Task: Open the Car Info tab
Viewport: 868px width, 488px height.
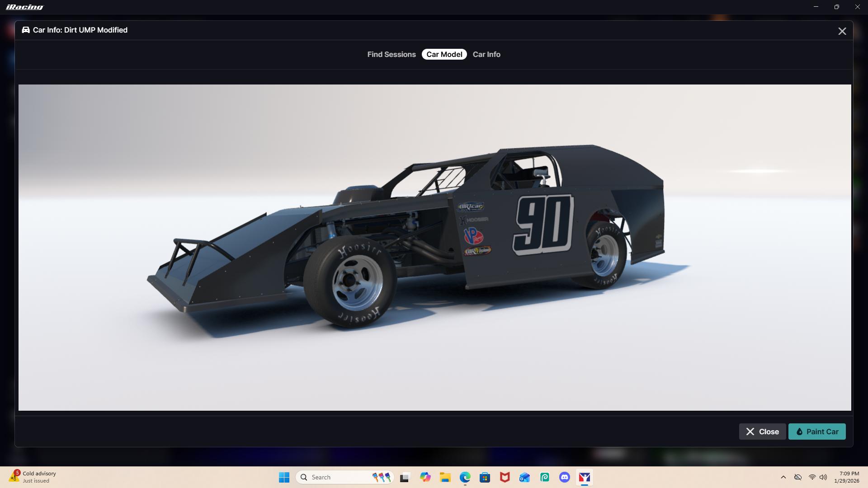Action: click(486, 54)
